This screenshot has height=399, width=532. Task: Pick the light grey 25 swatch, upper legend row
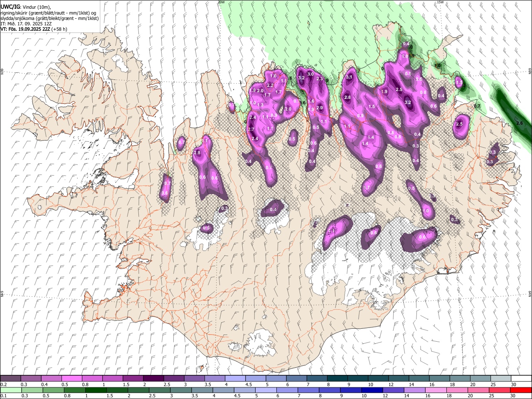click(501, 379)
